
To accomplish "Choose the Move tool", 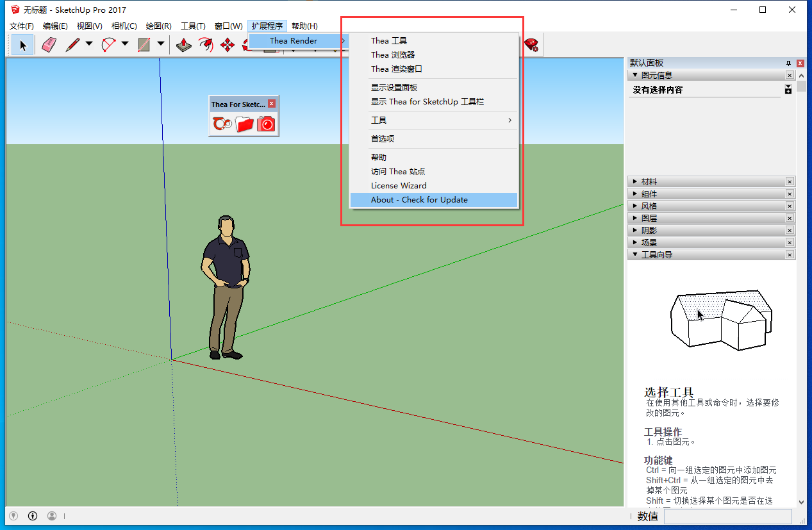I will point(228,45).
